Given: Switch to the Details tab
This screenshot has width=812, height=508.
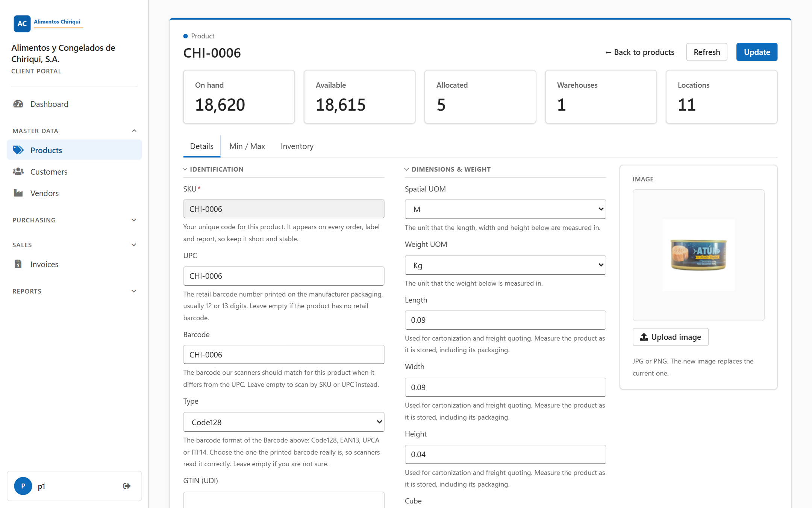Looking at the screenshot, I should click(x=202, y=146).
